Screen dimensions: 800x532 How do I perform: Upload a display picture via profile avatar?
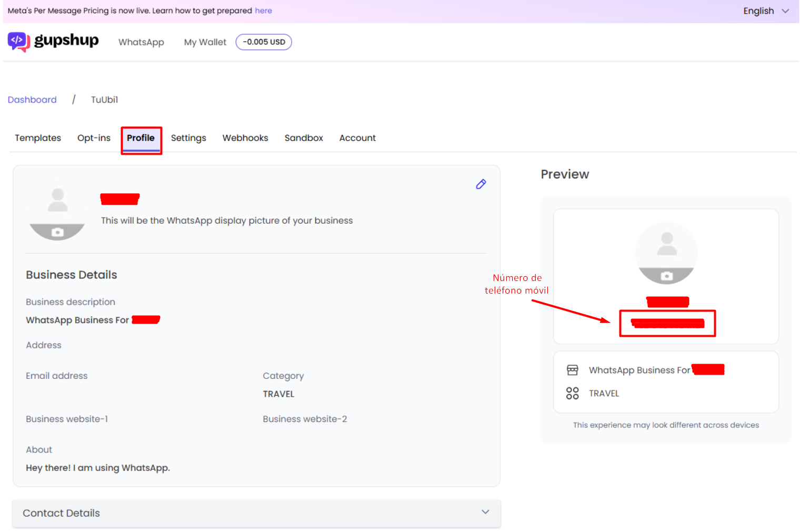coord(57,214)
